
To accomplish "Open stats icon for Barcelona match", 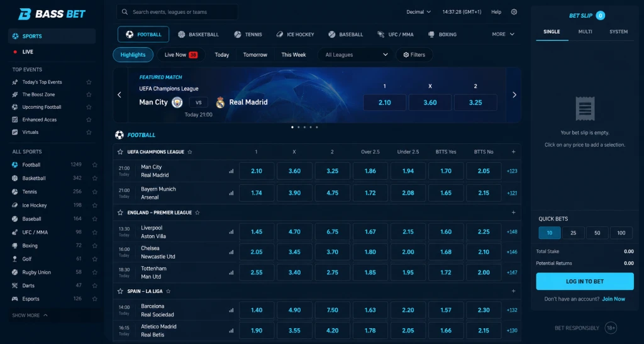I will (x=231, y=310).
